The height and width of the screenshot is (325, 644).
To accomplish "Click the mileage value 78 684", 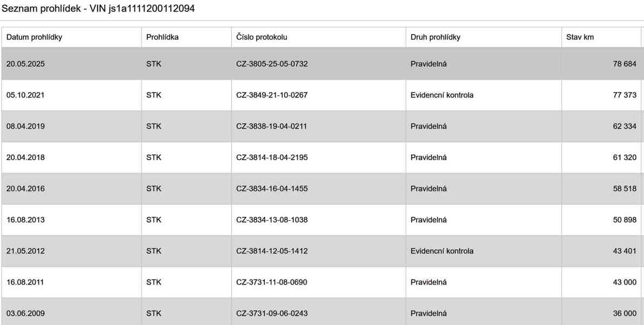I will tap(625, 64).
